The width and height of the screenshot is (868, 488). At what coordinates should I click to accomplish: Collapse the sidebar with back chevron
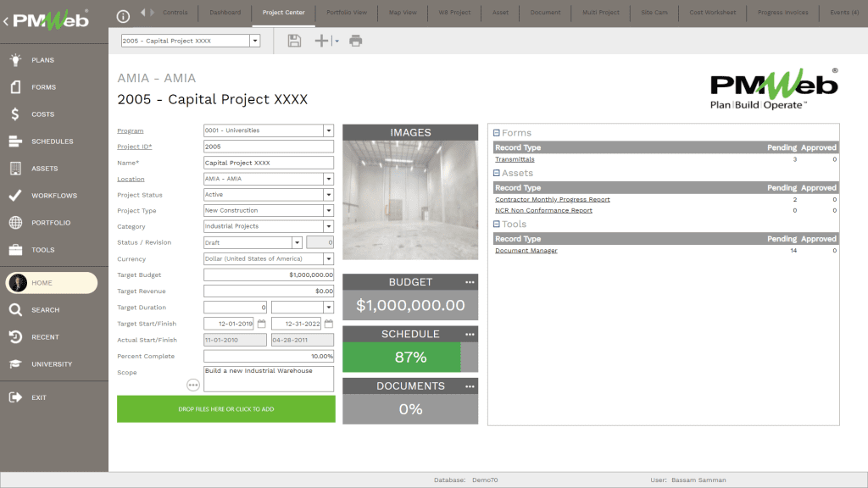pyautogui.click(x=6, y=21)
